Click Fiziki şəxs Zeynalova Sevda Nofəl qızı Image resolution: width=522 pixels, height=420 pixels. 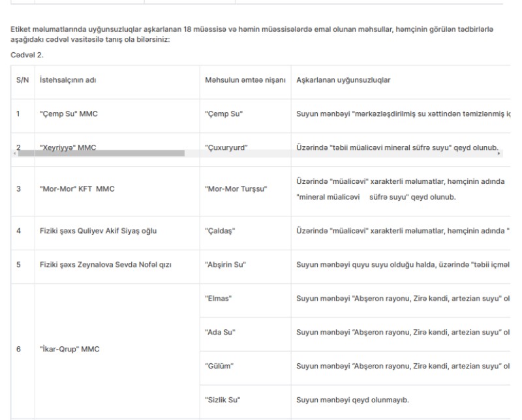point(104,264)
